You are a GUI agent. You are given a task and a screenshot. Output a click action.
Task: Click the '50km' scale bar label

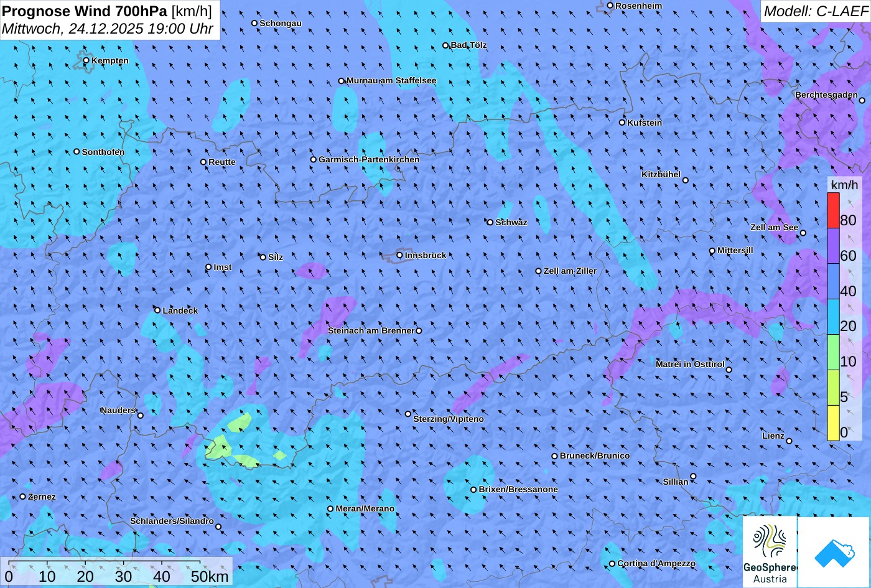tap(210, 576)
